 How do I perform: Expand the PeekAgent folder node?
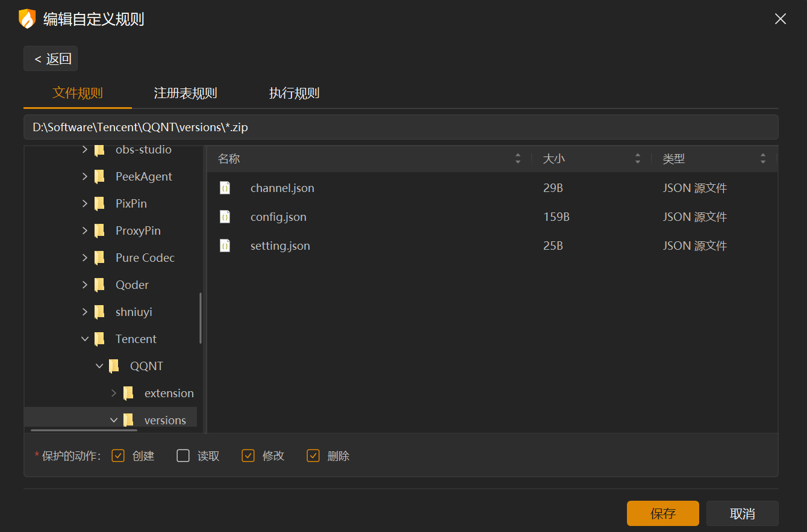point(85,176)
